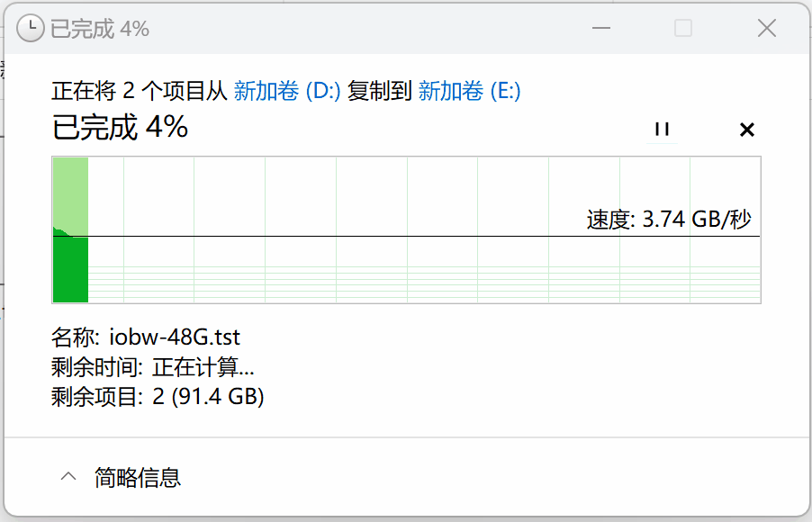Click the 剩余项目 2 (91.4 GB) text
Image resolution: width=812 pixels, height=522 pixels.
(158, 397)
